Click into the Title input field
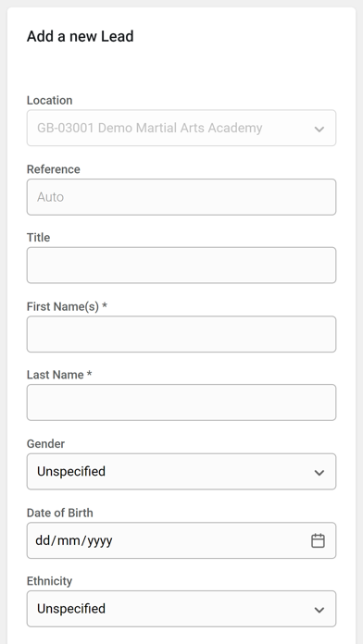Image resolution: width=363 pixels, height=644 pixels. [181, 265]
